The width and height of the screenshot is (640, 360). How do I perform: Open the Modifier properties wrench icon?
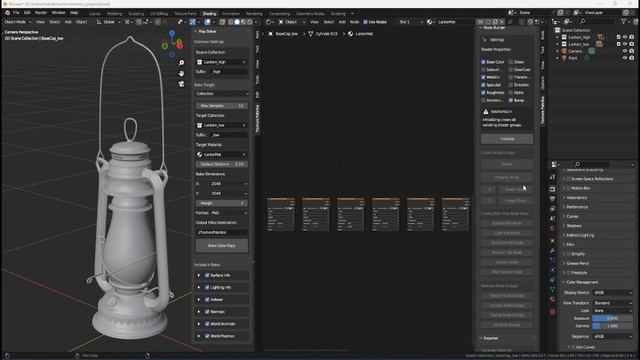click(x=553, y=251)
